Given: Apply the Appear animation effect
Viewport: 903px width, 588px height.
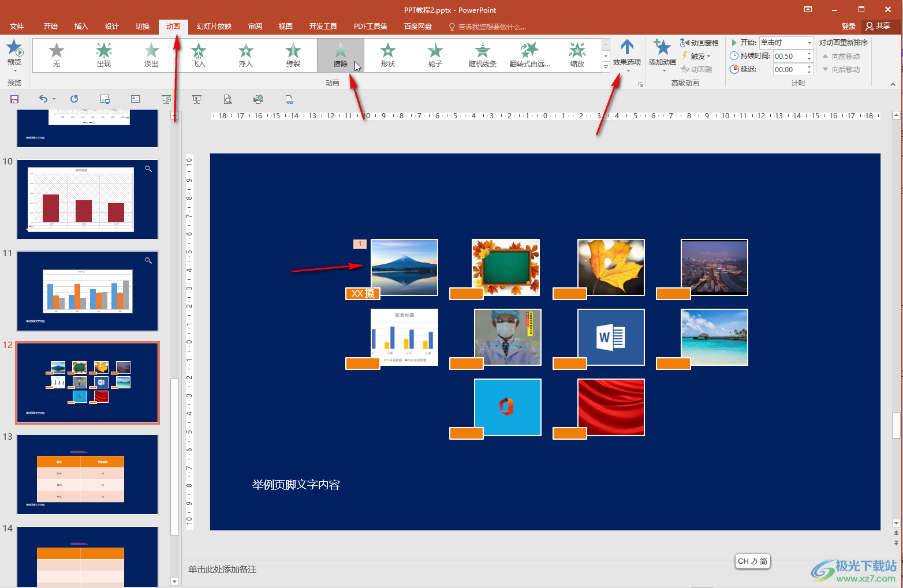Looking at the screenshot, I should [x=104, y=55].
